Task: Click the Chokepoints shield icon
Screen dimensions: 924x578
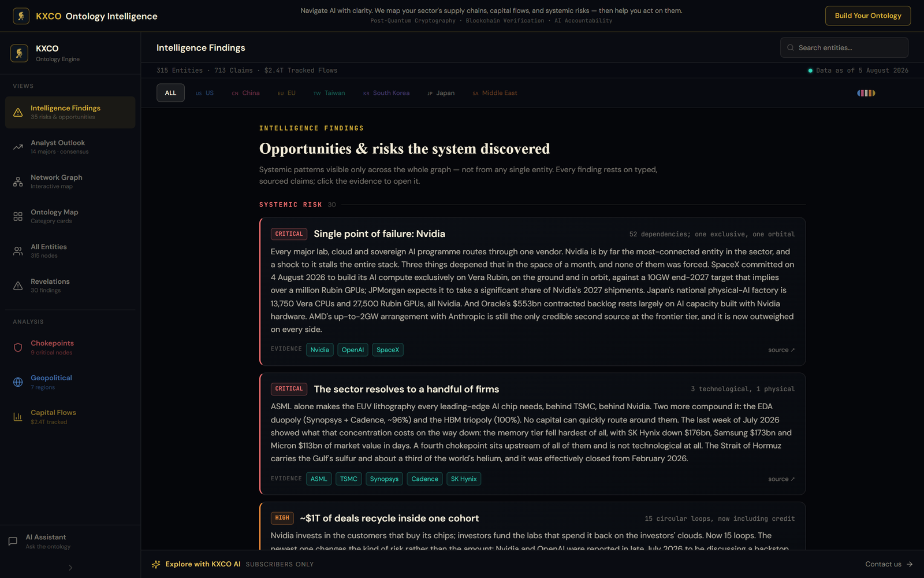Action: pos(18,347)
